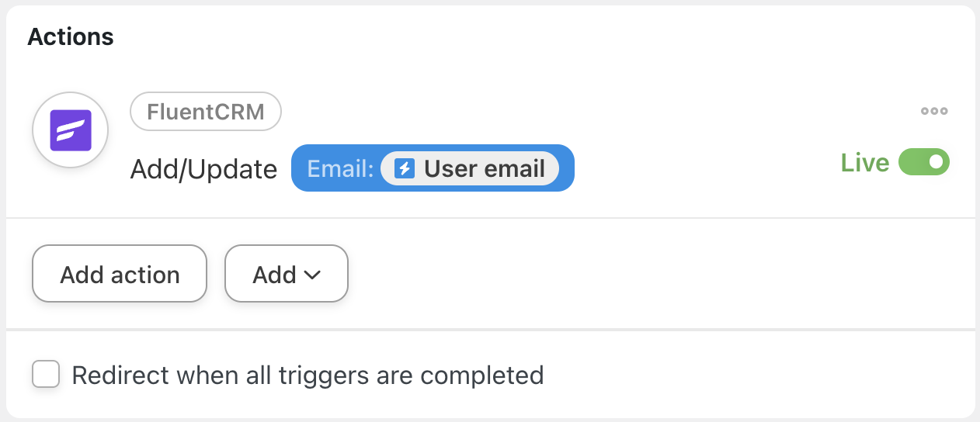
Task: Expand the Add dropdown button
Action: pyautogui.click(x=286, y=274)
